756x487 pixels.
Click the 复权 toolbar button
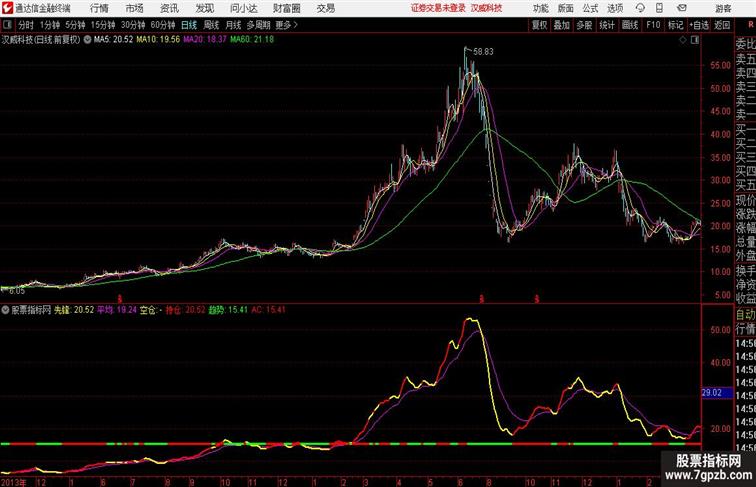tap(540, 25)
